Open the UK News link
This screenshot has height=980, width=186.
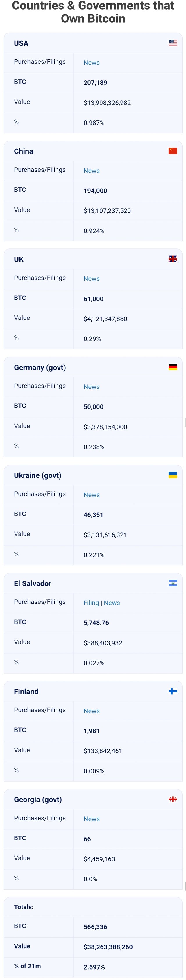coord(92,279)
